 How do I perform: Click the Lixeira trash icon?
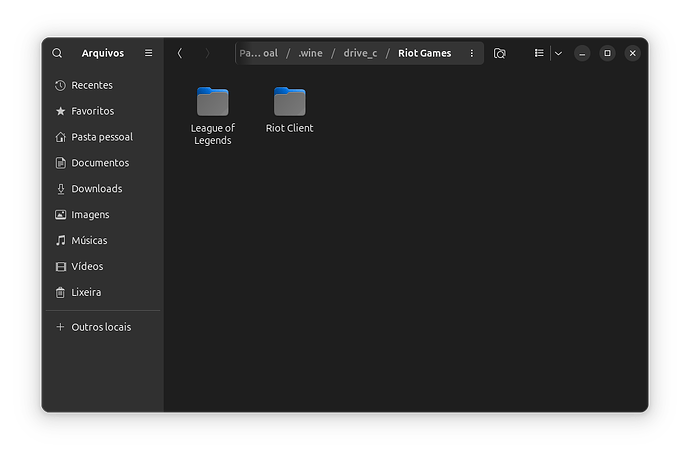coord(60,292)
